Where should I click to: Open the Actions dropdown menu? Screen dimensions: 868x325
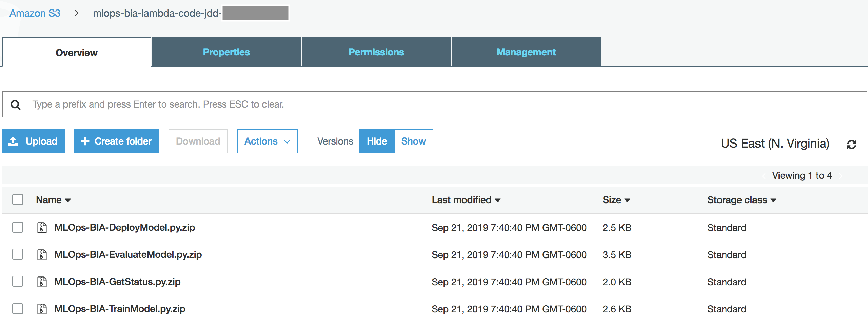coord(267,141)
